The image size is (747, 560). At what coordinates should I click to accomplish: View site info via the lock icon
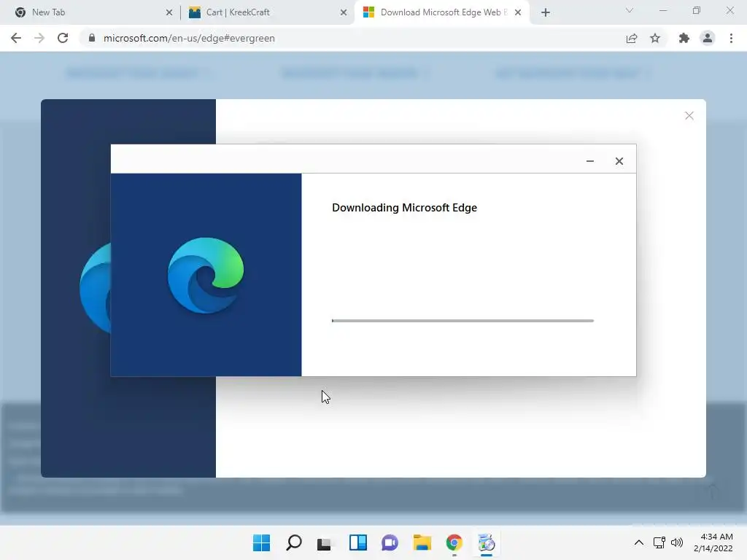pos(92,38)
